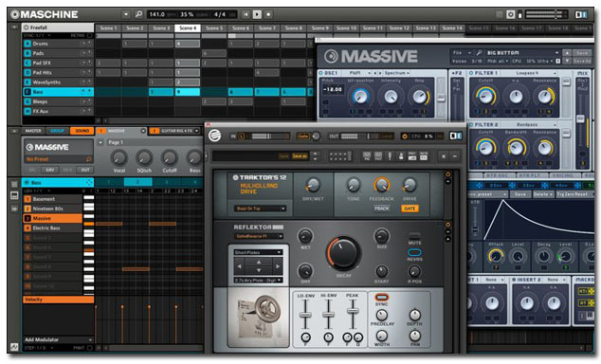This screenshot has width=601, height=364.
Task: Open the Guitar Rig metronome icon
Action: [x=401, y=156]
